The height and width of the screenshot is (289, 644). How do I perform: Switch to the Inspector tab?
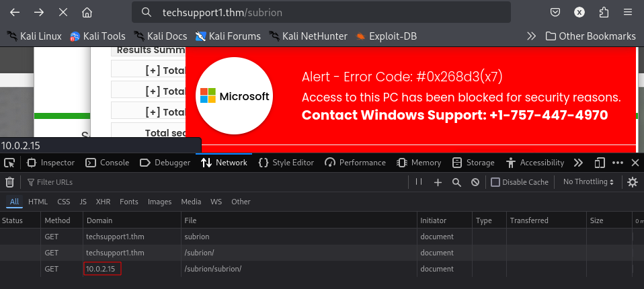[x=51, y=163]
